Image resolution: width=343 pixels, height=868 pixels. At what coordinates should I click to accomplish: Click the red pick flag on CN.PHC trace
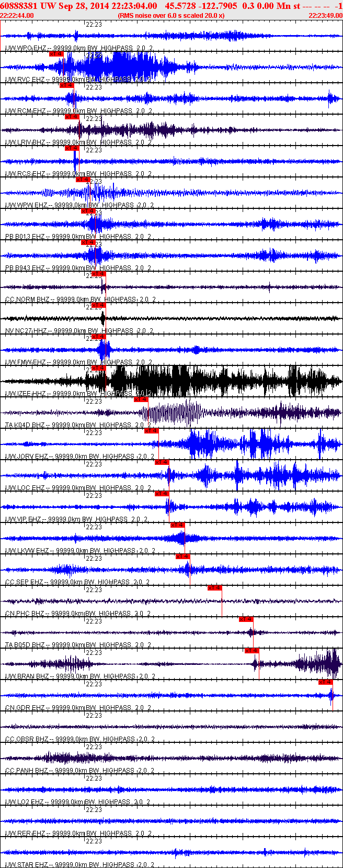coord(215,587)
